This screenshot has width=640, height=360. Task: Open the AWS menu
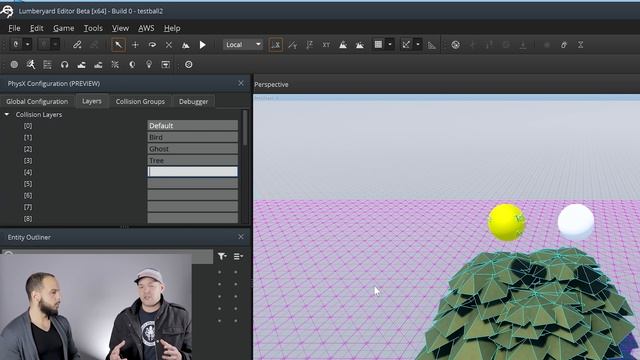[x=146, y=28]
